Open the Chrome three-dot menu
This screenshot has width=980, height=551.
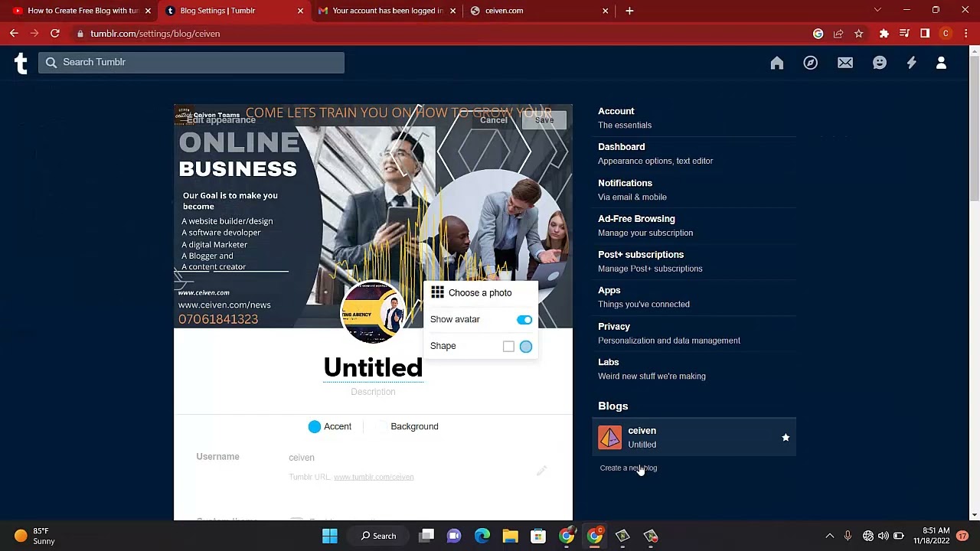pos(966,34)
